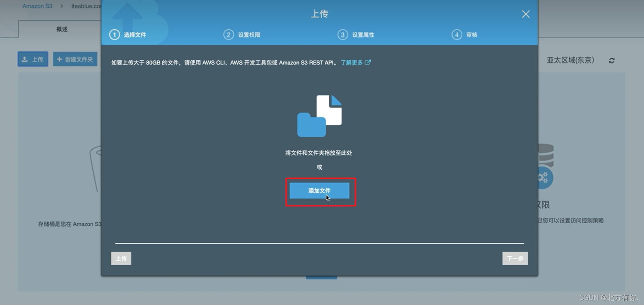Click the background 创建文件夹 button
This screenshot has width=644, height=305.
75,59
